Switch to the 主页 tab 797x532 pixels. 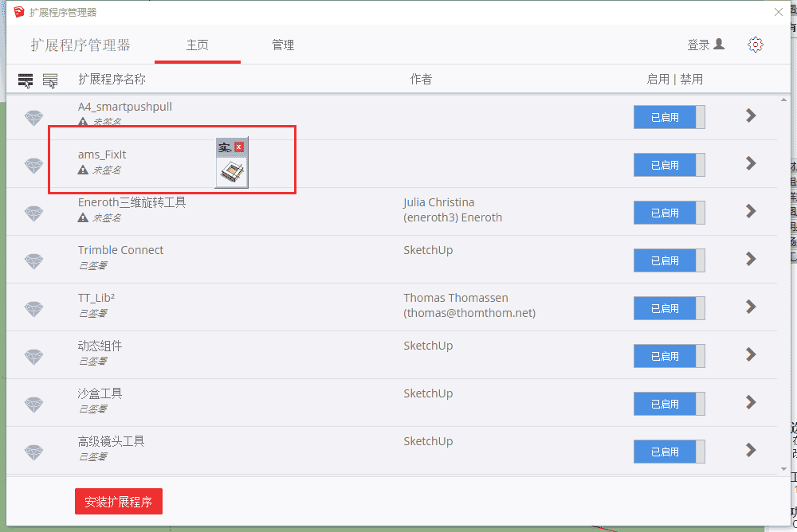pyautogui.click(x=197, y=45)
